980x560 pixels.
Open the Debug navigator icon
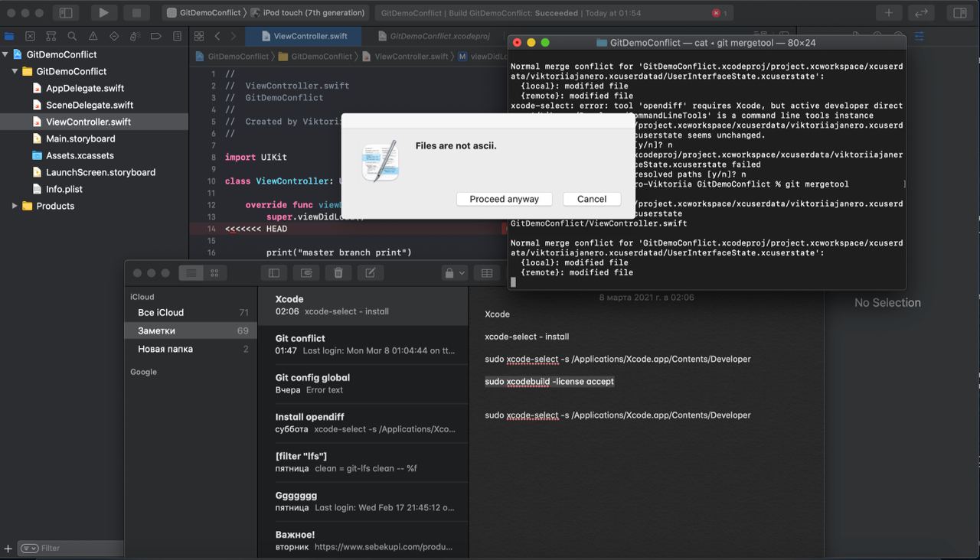tap(135, 36)
